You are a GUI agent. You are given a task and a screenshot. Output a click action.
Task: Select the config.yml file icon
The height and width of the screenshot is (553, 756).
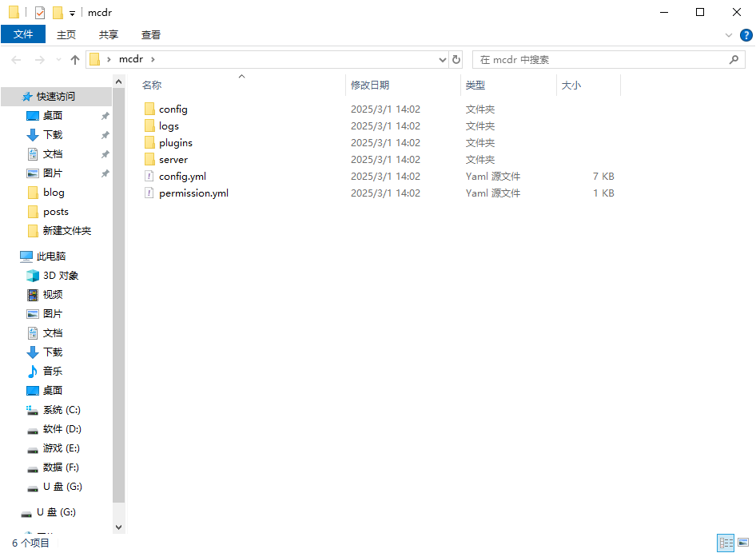pos(149,177)
